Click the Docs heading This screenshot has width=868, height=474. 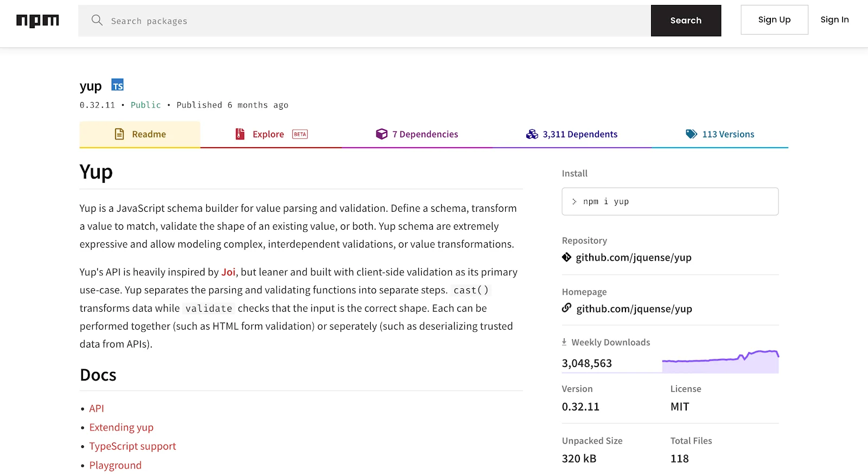click(x=98, y=375)
